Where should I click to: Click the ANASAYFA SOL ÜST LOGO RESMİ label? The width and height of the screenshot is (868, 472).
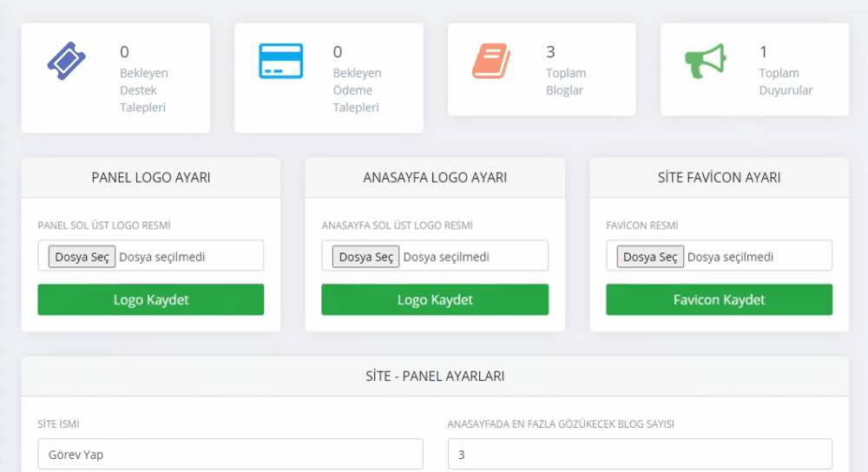pos(397,226)
